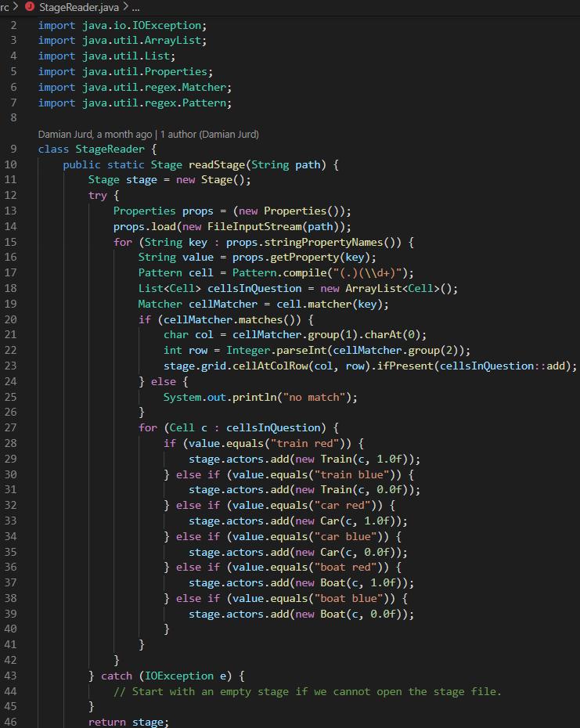Click 'return stage;' on line 46

pyautogui.click(x=129, y=722)
